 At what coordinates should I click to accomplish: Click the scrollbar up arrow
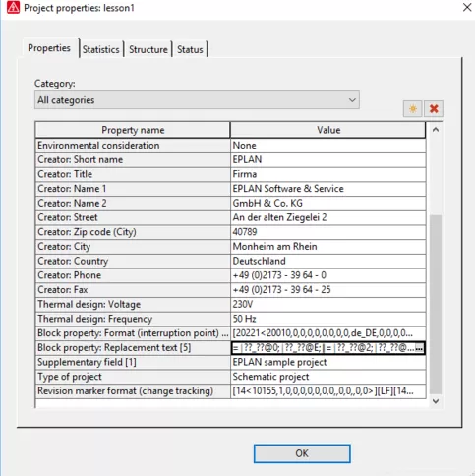[436, 130]
